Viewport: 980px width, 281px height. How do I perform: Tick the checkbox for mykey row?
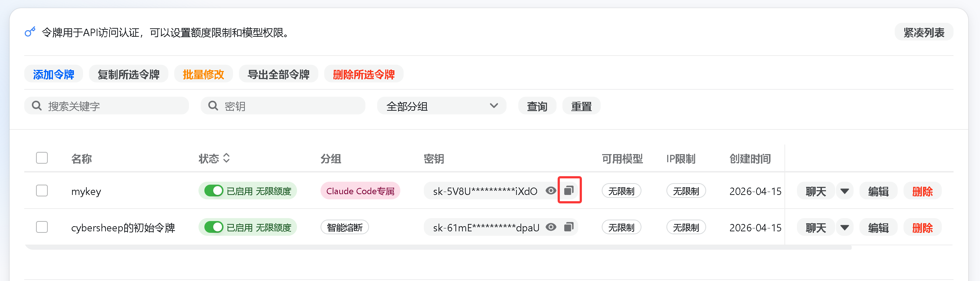[x=42, y=191]
